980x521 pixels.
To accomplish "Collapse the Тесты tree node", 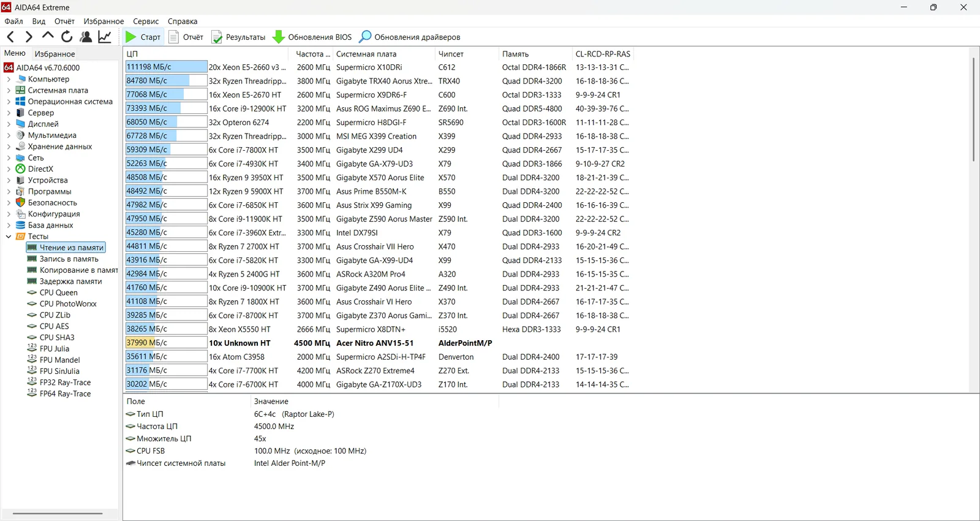I will coord(9,236).
